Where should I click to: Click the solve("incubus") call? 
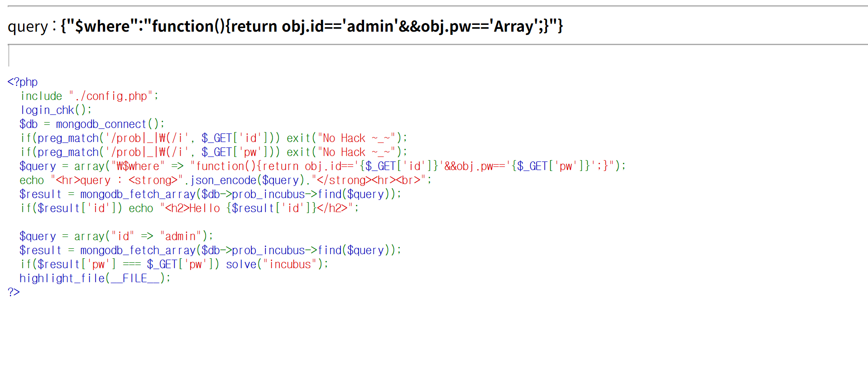[x=277, y=264]
